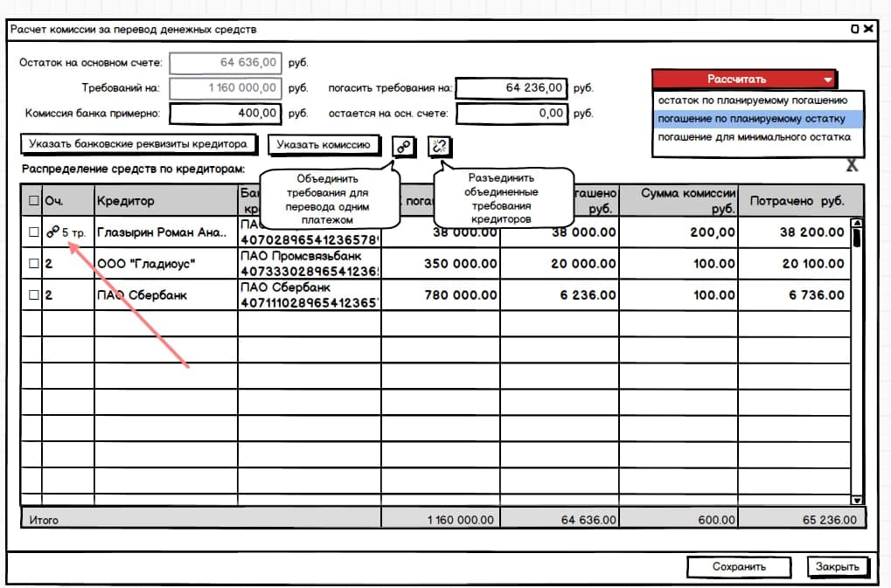Click the Сохранить button
Screen dimensions: 891x588
(739, 566)
